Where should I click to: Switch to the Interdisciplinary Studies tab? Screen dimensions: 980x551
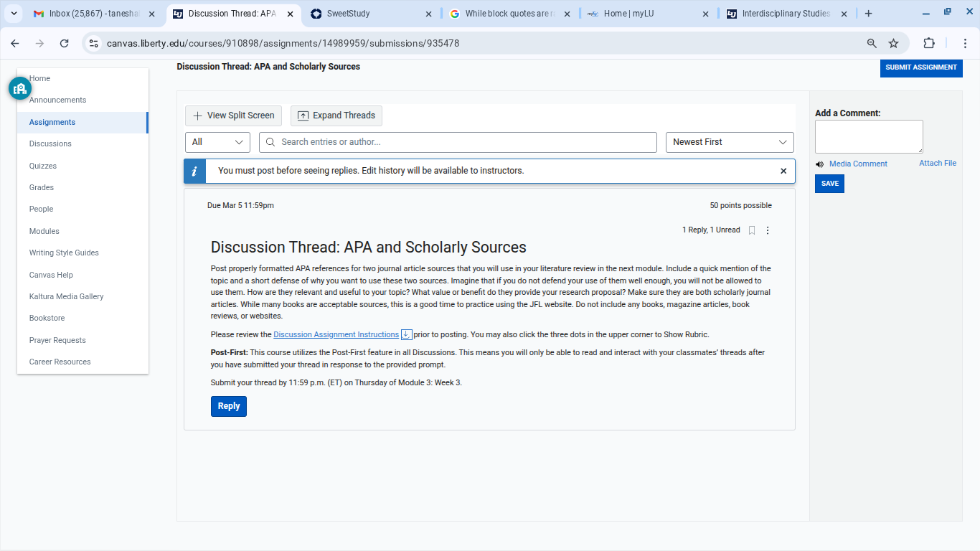[786, 14]
